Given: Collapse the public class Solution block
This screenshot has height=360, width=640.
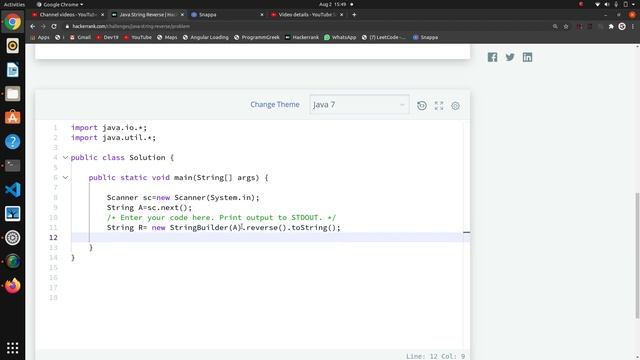Looking at the screenshot, I should coord(65,158).
